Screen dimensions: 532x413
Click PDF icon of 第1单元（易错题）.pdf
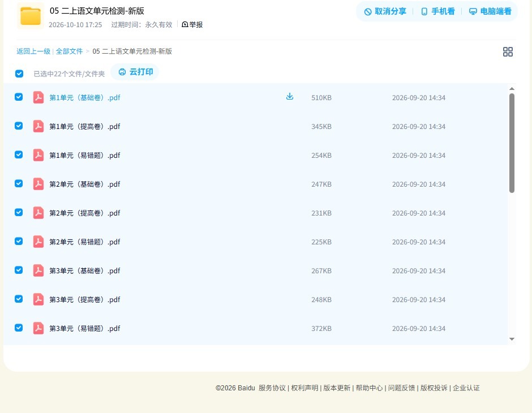[38, 155]
